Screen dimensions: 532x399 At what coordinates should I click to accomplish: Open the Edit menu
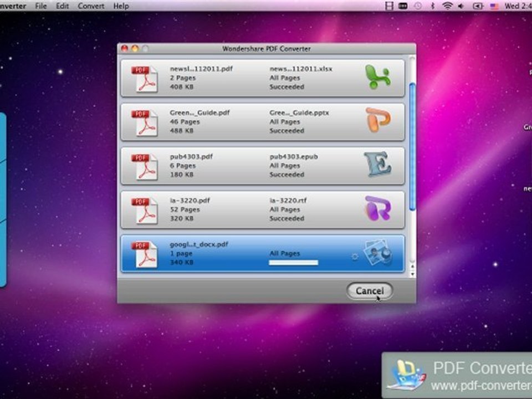[63, 6]
